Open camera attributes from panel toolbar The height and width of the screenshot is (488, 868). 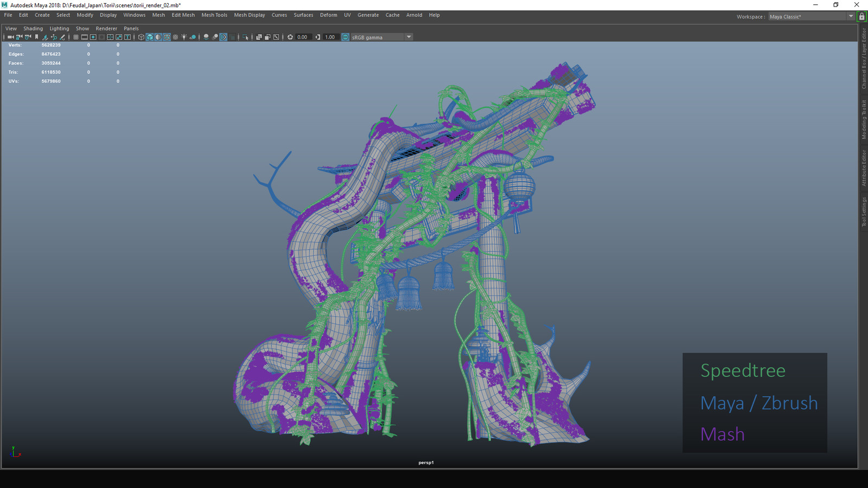coord(28,37)
